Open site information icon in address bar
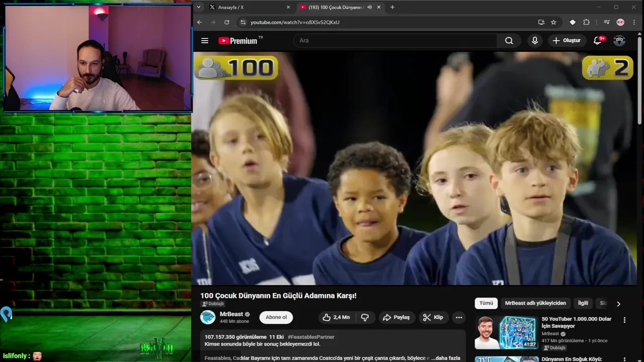Screen dimensions: 644x362 (x=243, y=22)
